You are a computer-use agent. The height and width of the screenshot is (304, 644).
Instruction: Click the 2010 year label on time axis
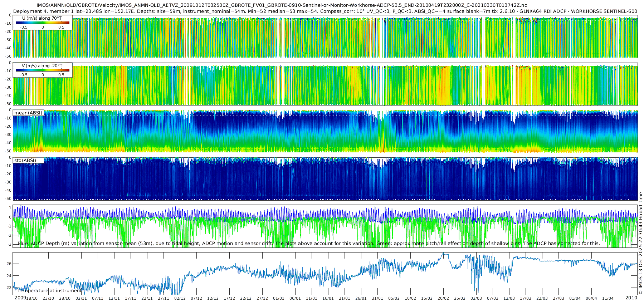[x=631, y=298]
